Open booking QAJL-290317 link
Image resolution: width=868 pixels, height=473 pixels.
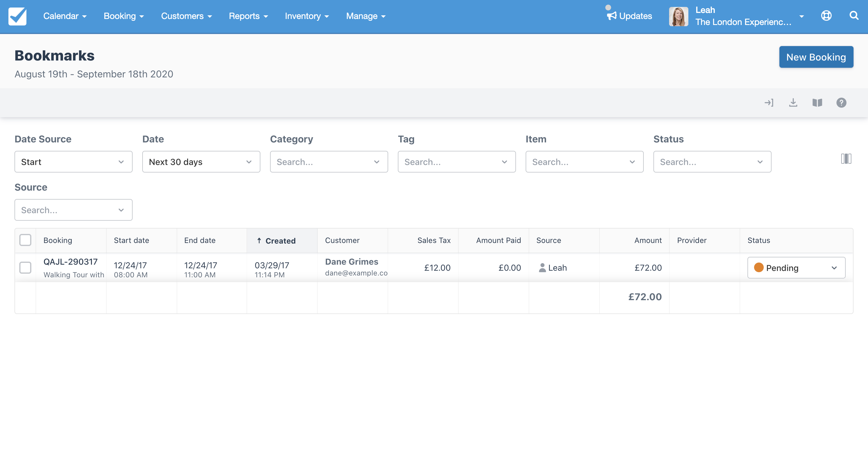click(71, 262)
